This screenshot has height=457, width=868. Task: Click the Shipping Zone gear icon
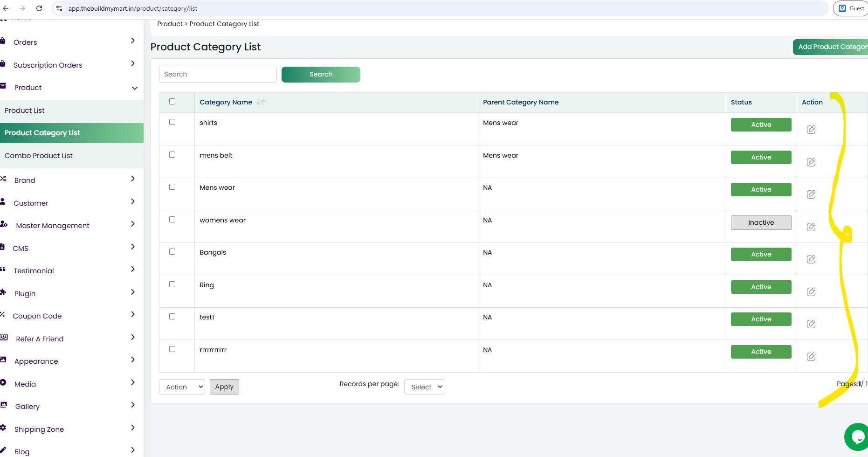tap(3, 428)
